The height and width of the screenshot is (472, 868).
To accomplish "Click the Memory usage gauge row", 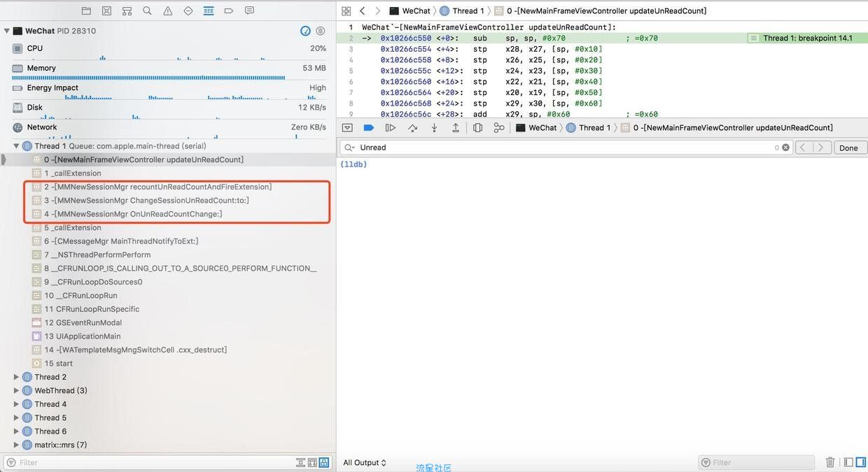I will 168,69.
